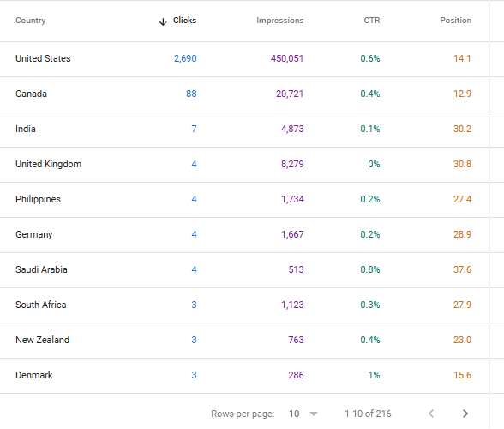Click the 2,690 clicks value
Screen dimensions: 504x429
[x=185, y=58]
